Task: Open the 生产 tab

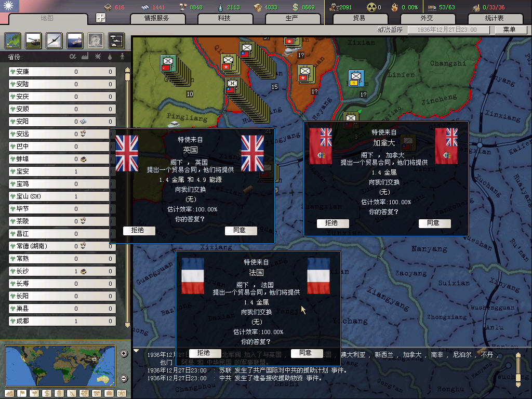Action: 292,18
